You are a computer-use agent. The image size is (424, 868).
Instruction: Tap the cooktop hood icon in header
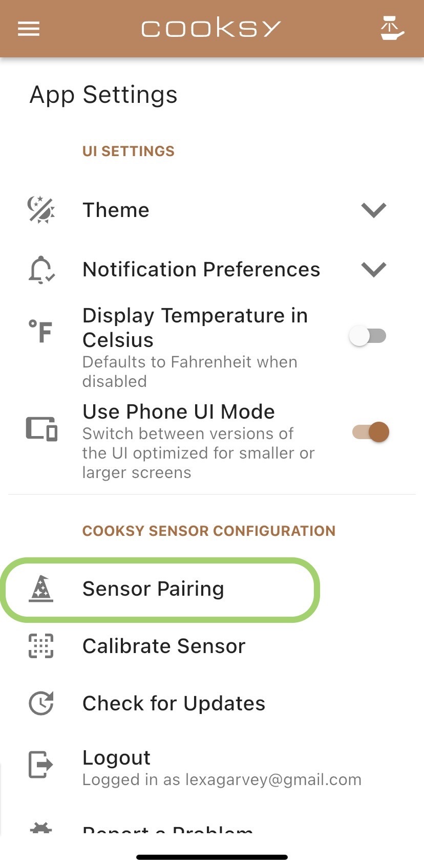(x=392, y=29)
